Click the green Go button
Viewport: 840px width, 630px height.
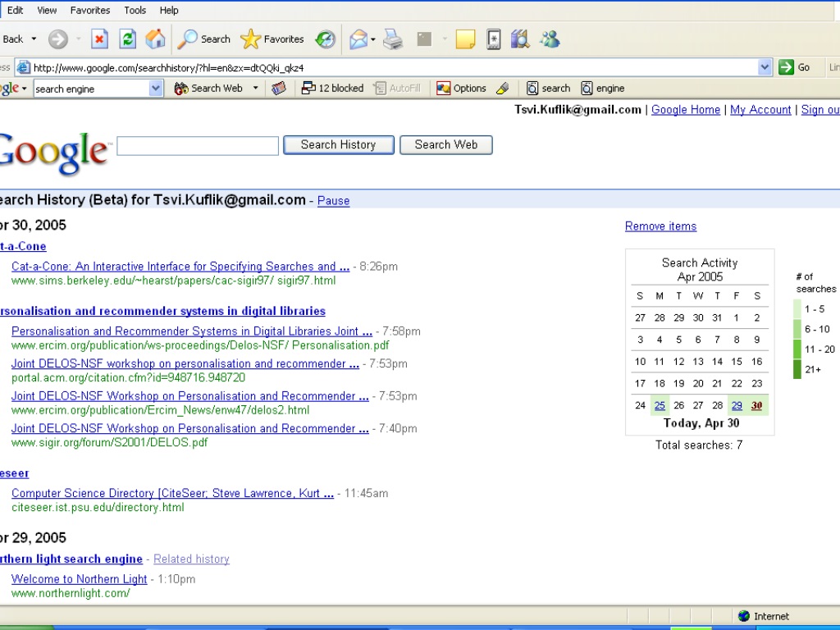pos(794,67)
